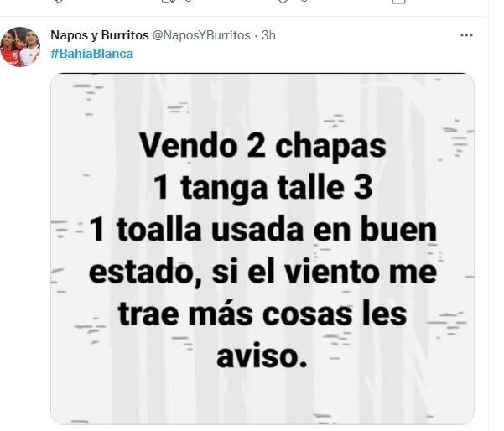This screenshot has height=431, width=504.
Task: Open the three-dot more options menu on the tweet
Action: (x=466, y=35)
